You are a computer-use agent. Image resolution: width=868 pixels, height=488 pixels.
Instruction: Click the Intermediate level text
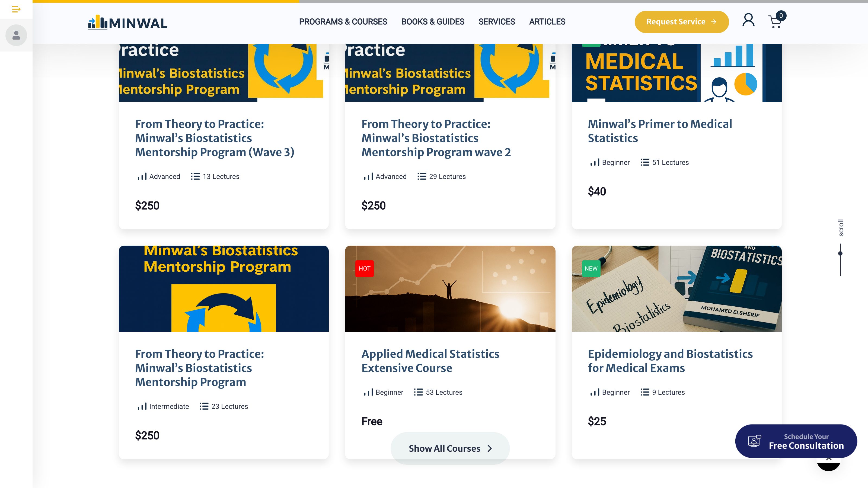[169, 406]
